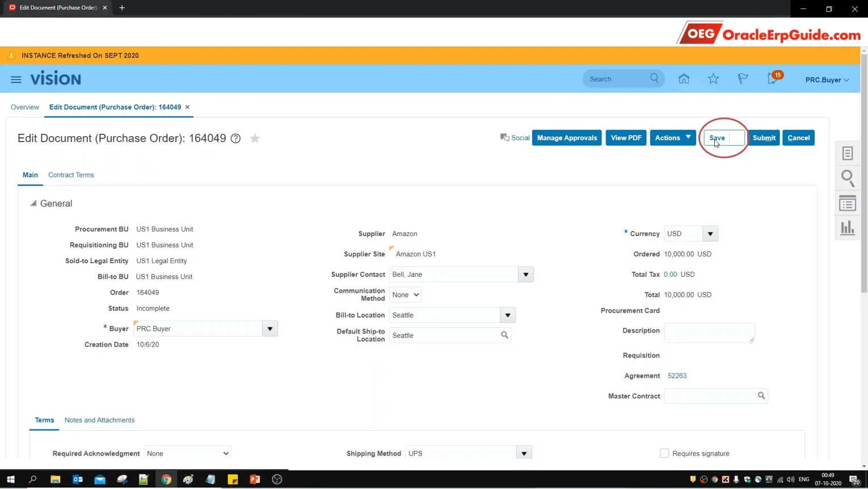Image resolution: width=868 pixels, height=489 pixels.
Task: Open Windows search from the taskbar
Action: [32, 479]
